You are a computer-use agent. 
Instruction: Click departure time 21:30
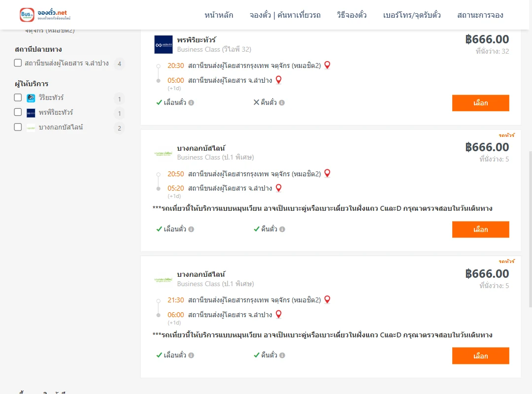coord(176,300)
